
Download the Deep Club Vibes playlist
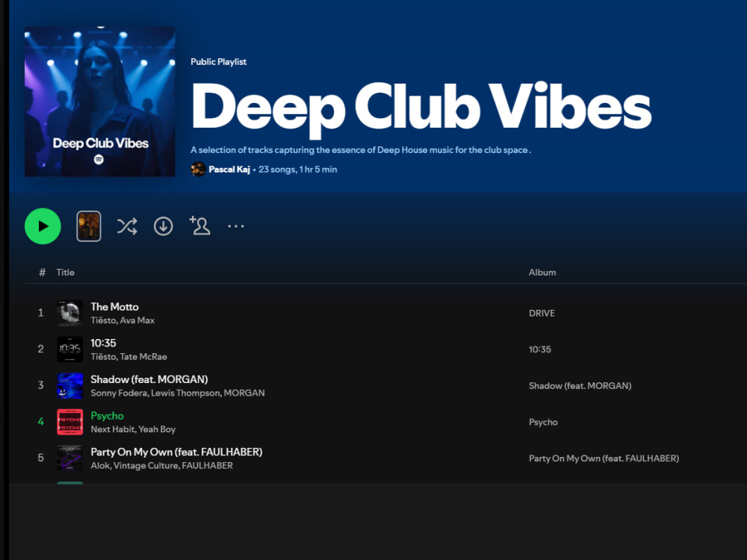[x=164, y=226]
